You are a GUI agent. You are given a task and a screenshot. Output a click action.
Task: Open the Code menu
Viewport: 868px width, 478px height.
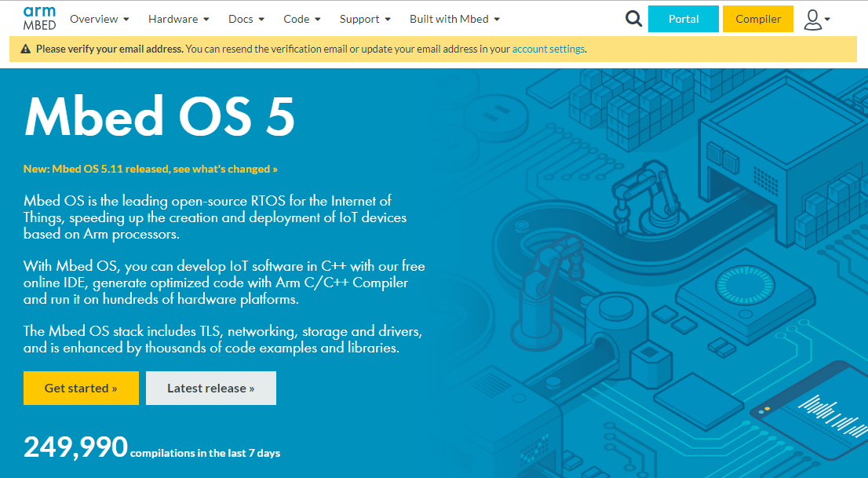tap(302, 19)
